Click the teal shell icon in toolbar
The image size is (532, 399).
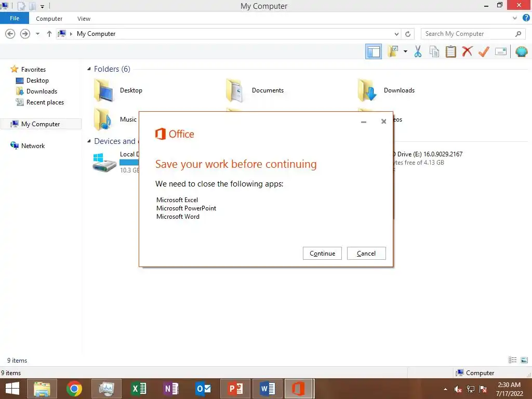point(522,51)
